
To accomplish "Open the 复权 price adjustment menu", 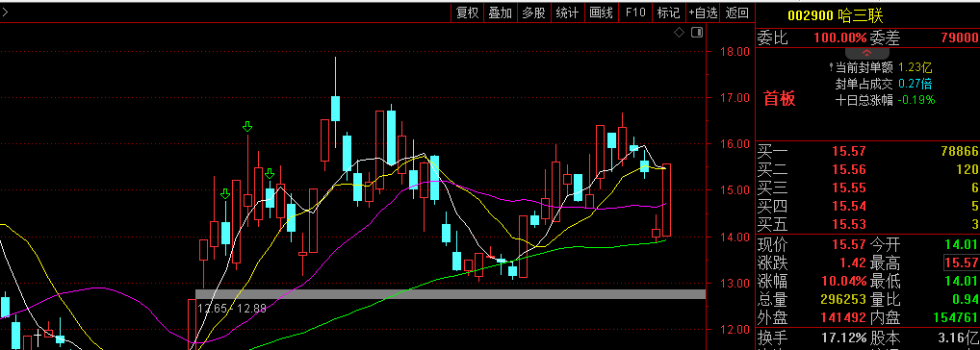I will (468, 12).
